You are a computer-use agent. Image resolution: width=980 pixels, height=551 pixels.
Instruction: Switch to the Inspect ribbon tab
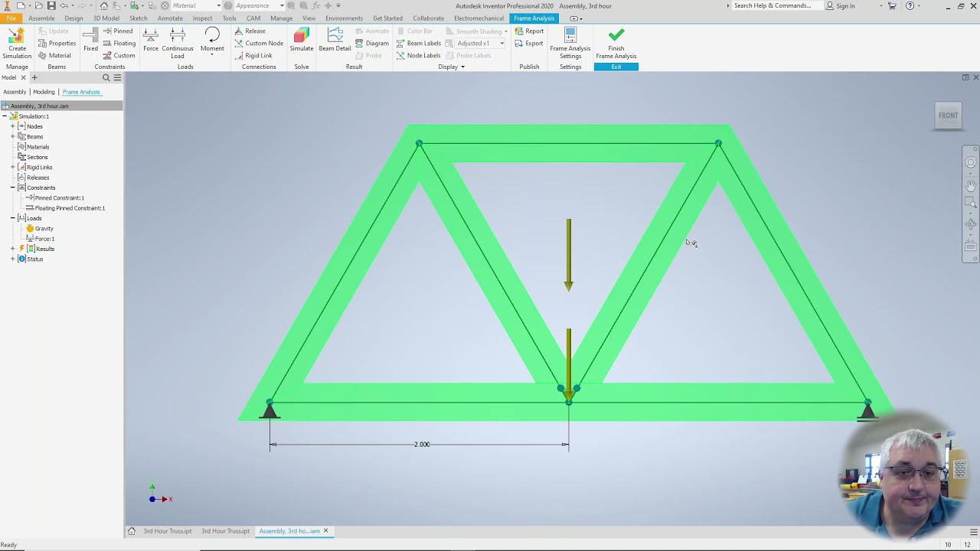click(202, 18)
